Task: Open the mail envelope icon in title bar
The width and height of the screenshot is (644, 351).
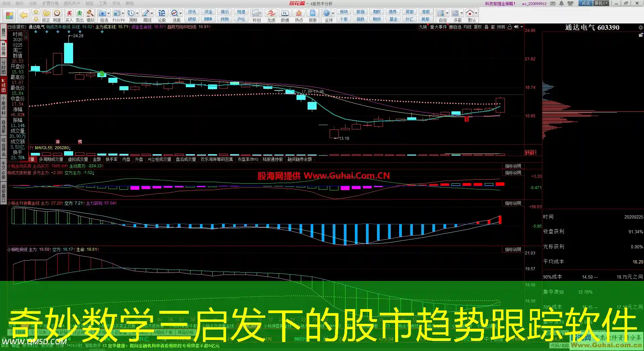Action: tap(553, 3)
